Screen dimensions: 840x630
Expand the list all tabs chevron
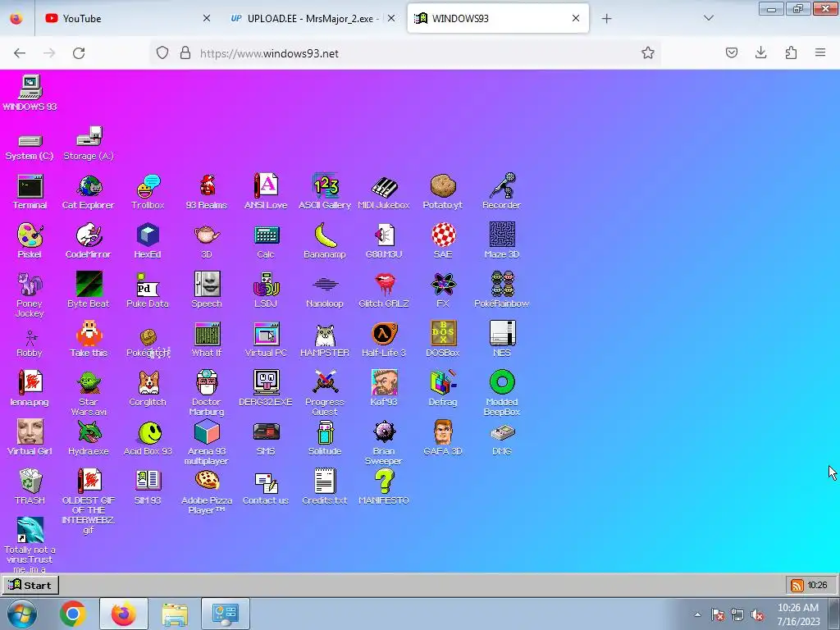(x=708, y=18)
